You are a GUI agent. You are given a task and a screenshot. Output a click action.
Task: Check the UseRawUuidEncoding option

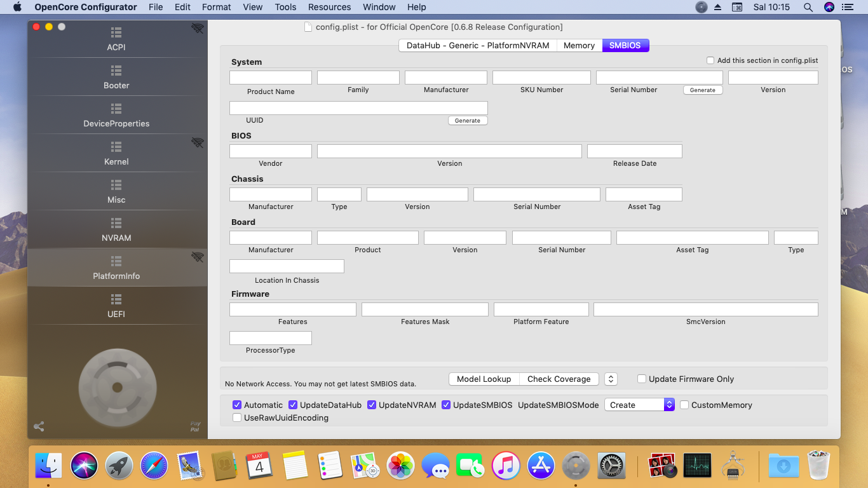point(237,417)
